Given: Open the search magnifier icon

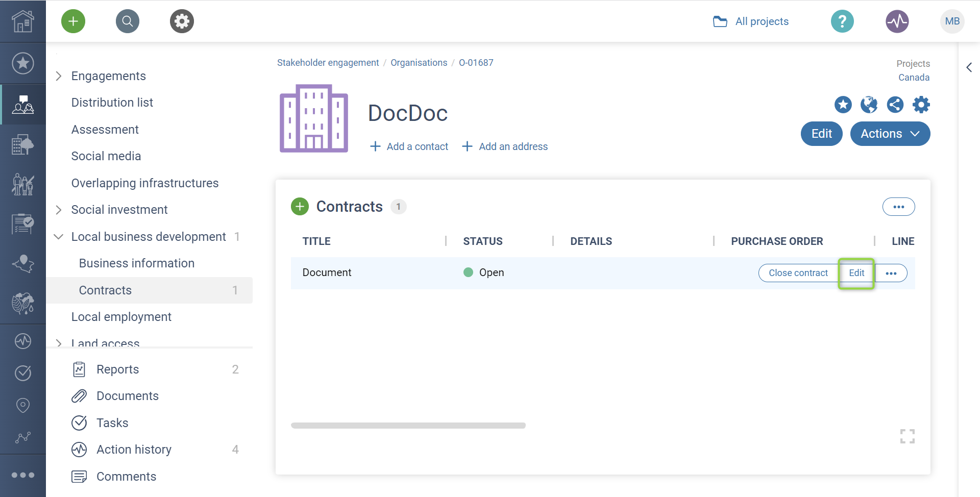Looking at the screenshot, I should tap(128, 21).
